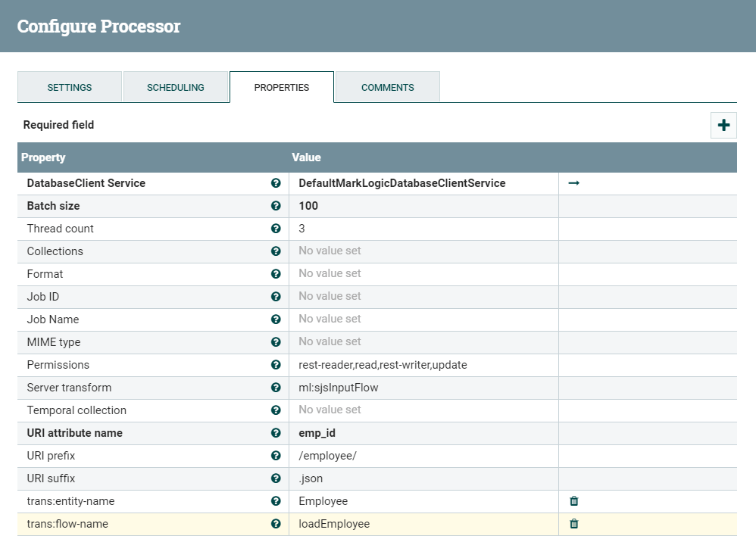View help for the URI prefix property

pyautogui.click(x=276, y=455)
